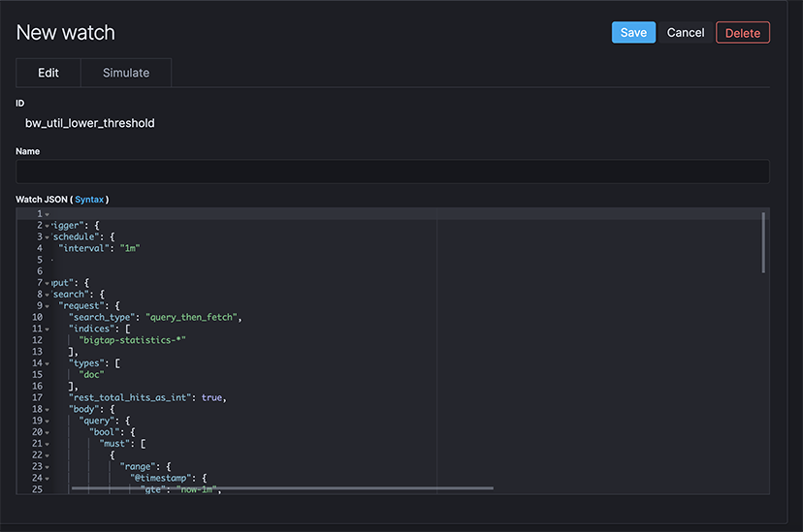The height and width of the screenshot is (532, 803).
Task: Click the "@timestamp" key
Action: tap(160, 478)
